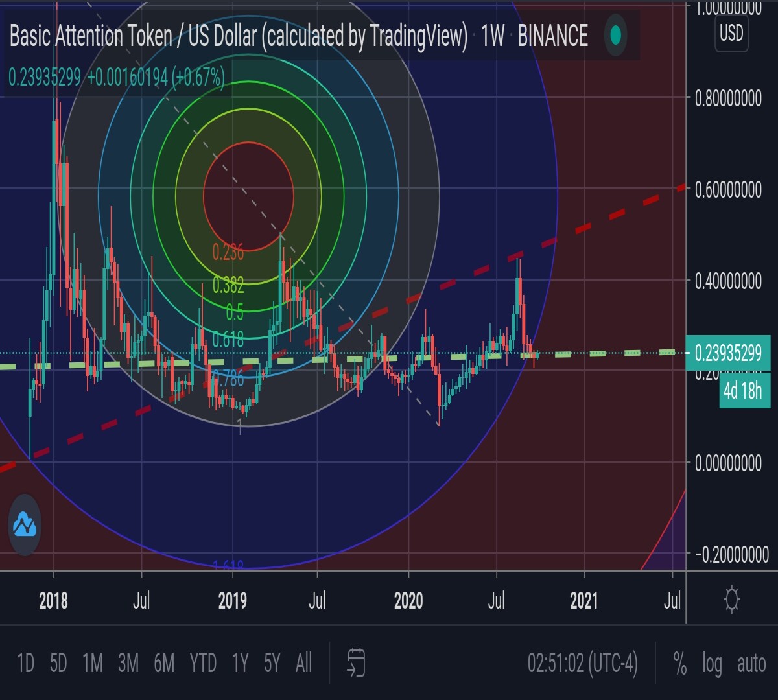Click the Basic Attention Token symbol title

pos(238,36)
